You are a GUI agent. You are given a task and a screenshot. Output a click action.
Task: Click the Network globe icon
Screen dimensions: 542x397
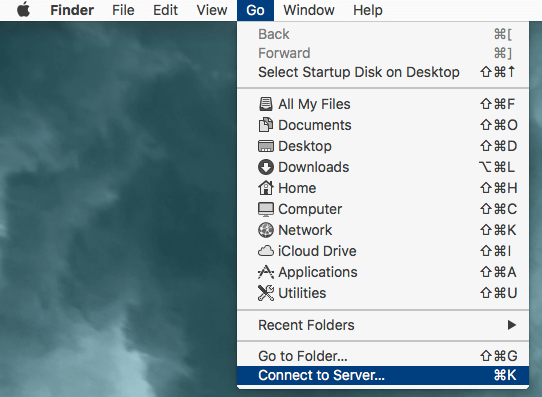[265, 230]
